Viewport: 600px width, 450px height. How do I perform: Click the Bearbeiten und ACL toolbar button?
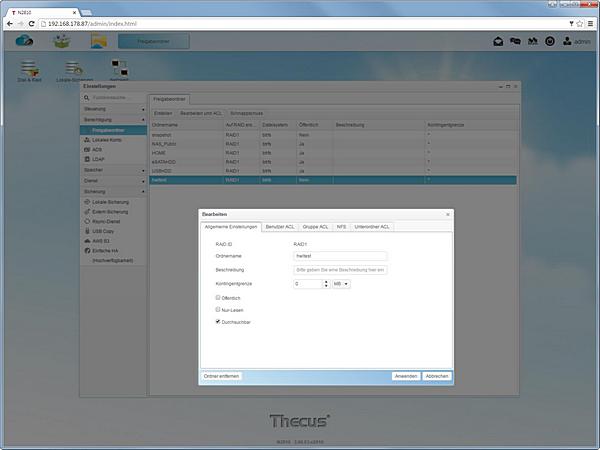pyautogui.click(x=201, y=113)
